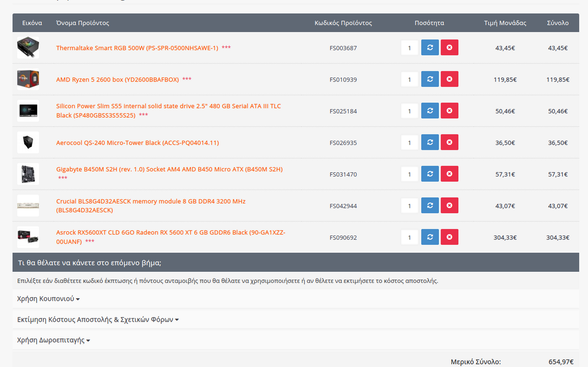The height and width of the screenshot is (367, 588).
Task: Click the Τιμή Μονάδας column header
Action: [505, 23]
